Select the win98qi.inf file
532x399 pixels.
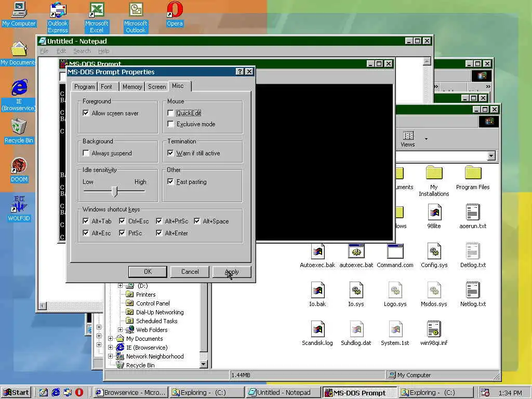click(x=434, y=334)
